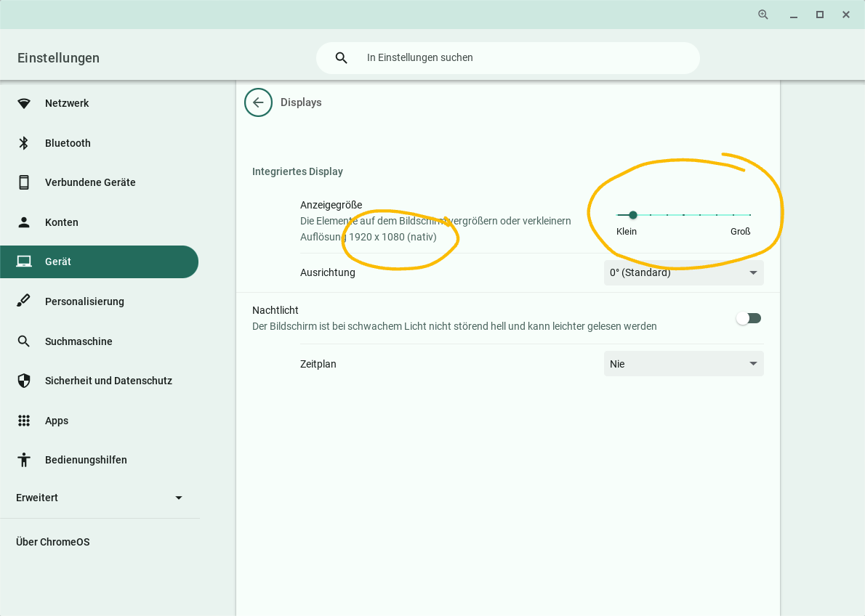Click the Auflösung 1920 x 1080 text
Screen dimensions: 865x616
368,237
